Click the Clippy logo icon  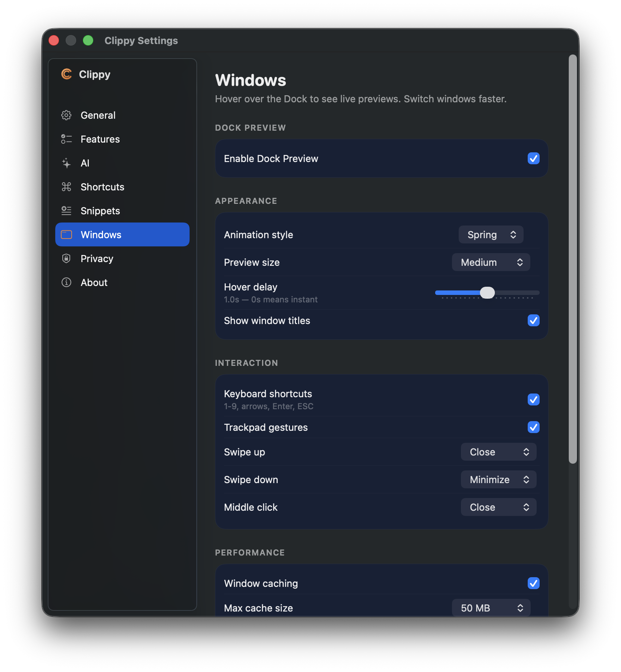pyautogui.click(x=66, y=74)
